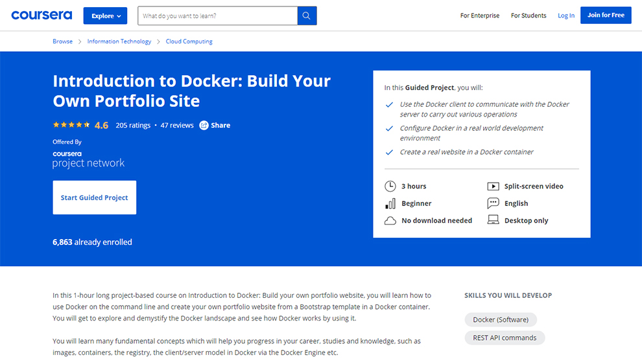
Task: Select the Docker (Software) skill tag
Action: pos(501,319)
